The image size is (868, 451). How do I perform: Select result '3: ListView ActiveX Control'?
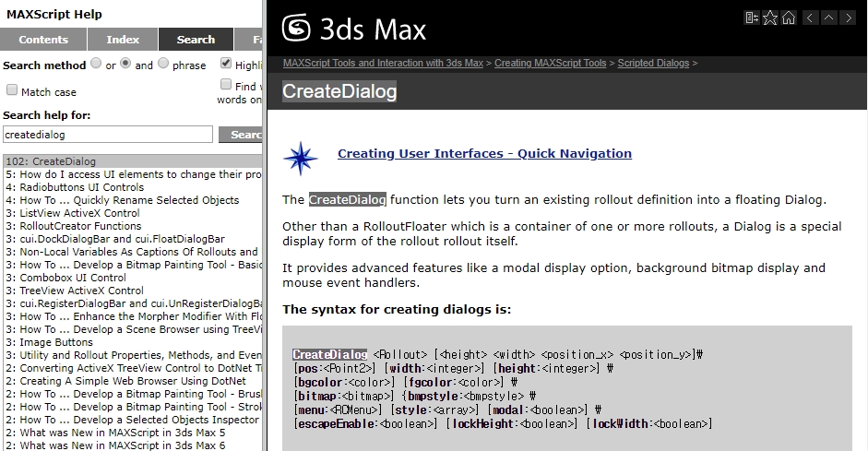[133, 213]
